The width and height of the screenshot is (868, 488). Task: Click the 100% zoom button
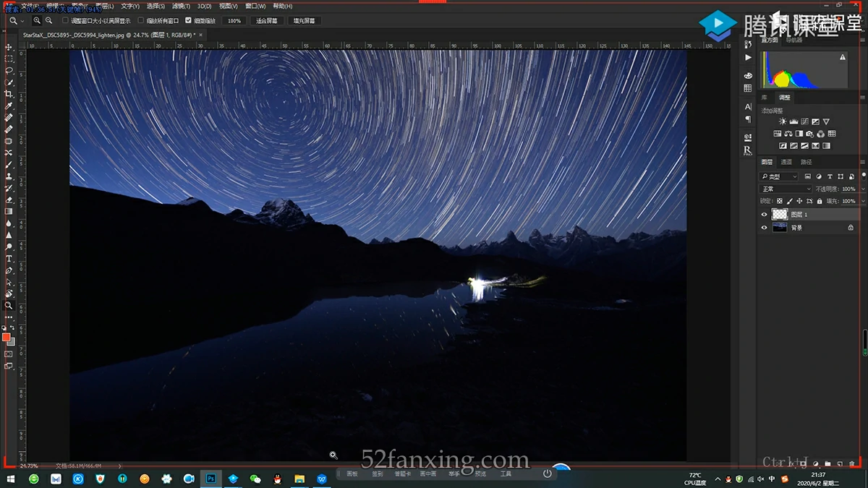(x=234, y=21)
